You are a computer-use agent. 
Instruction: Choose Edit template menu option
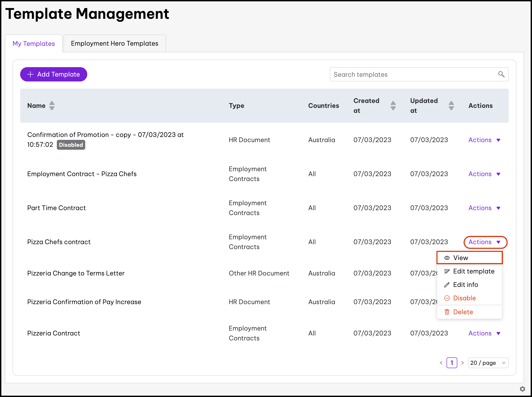tap(473, 271)
